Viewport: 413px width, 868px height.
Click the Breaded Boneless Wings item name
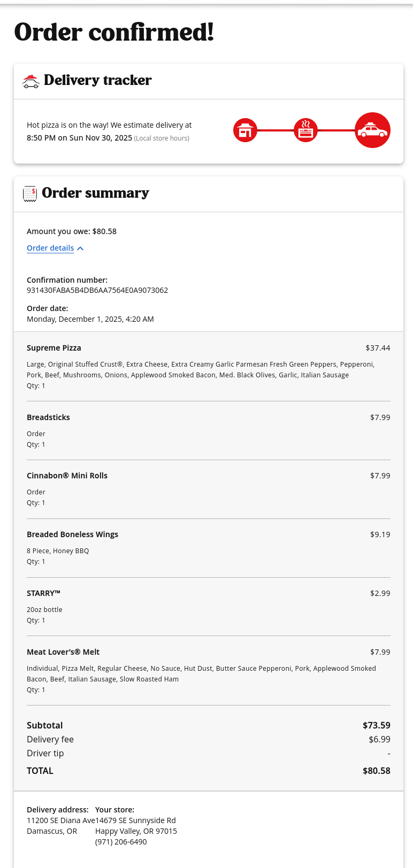[72, 534]
